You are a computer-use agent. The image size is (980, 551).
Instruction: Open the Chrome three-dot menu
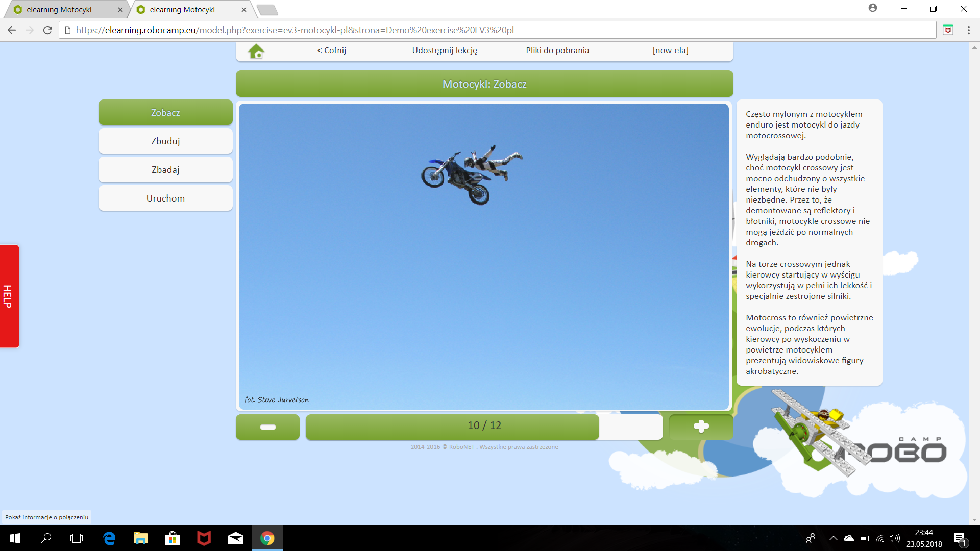[x=969, y=30]
